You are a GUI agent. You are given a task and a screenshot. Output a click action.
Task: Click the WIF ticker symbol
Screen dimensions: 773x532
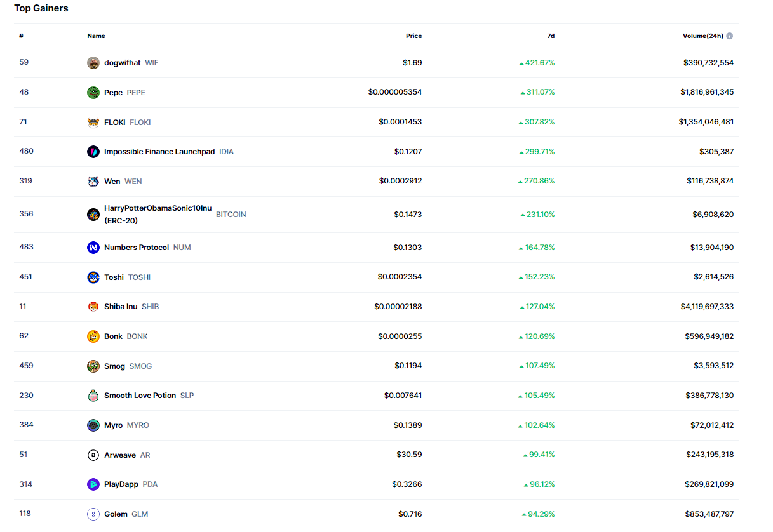152,63
